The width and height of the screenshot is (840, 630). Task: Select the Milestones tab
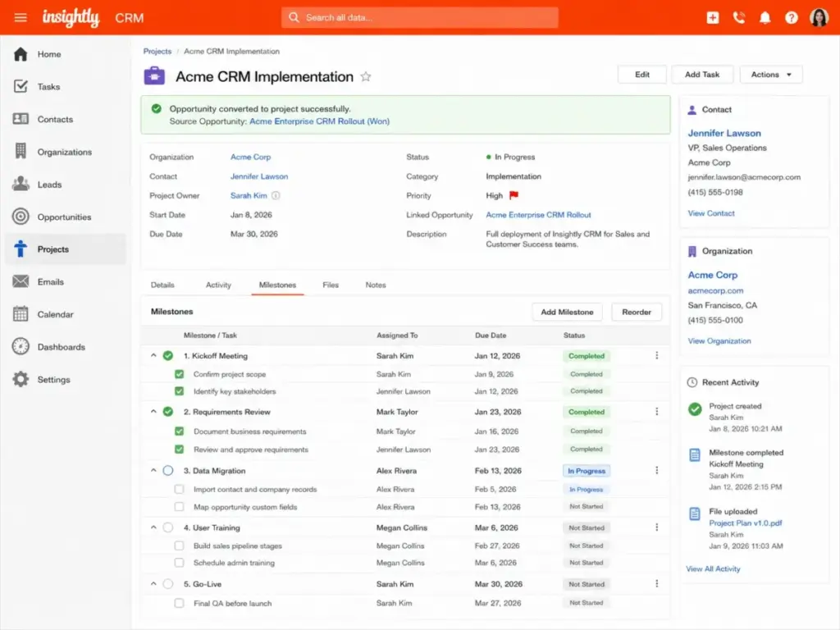277,285
